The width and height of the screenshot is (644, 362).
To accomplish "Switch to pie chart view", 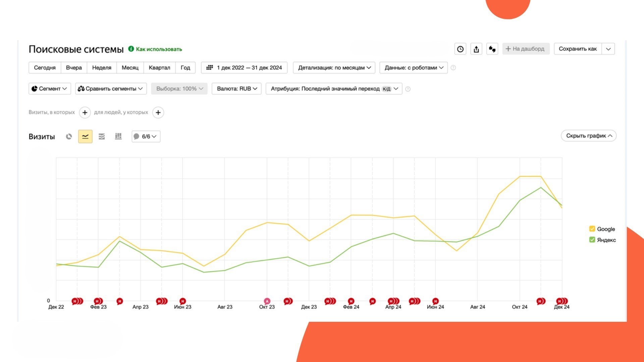I will click(x=69, y=136).
